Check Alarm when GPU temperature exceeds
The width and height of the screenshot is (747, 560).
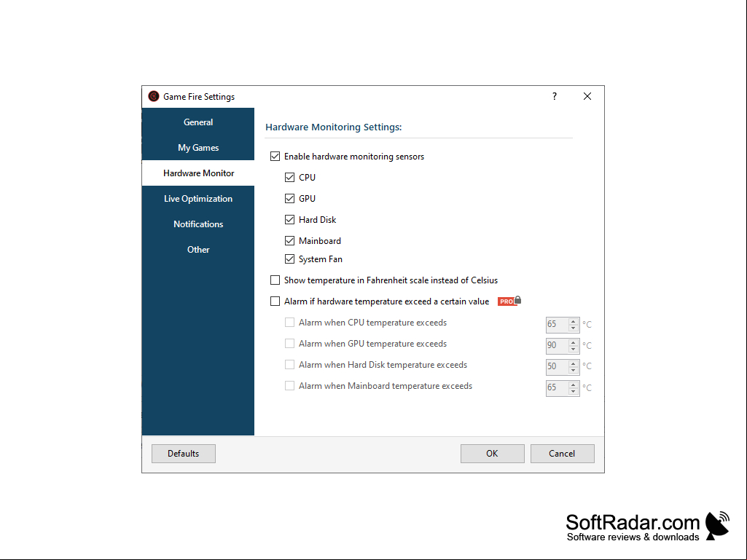tap(289, 343)
